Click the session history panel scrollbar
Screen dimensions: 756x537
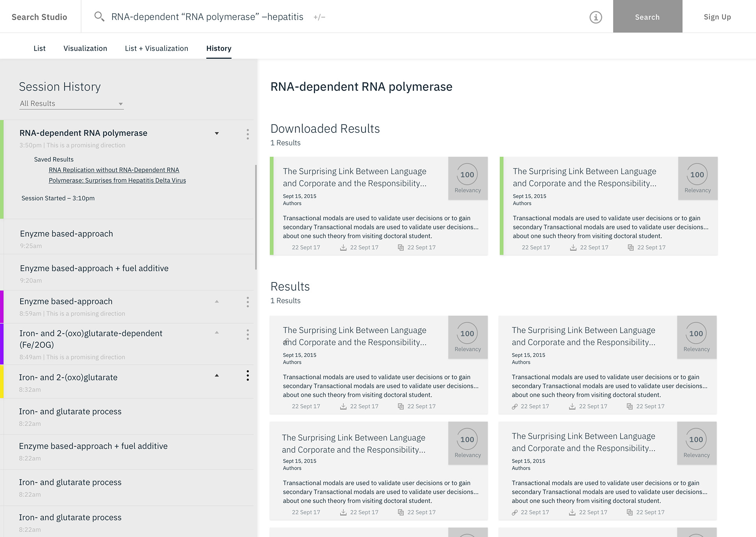coord(256,217)
